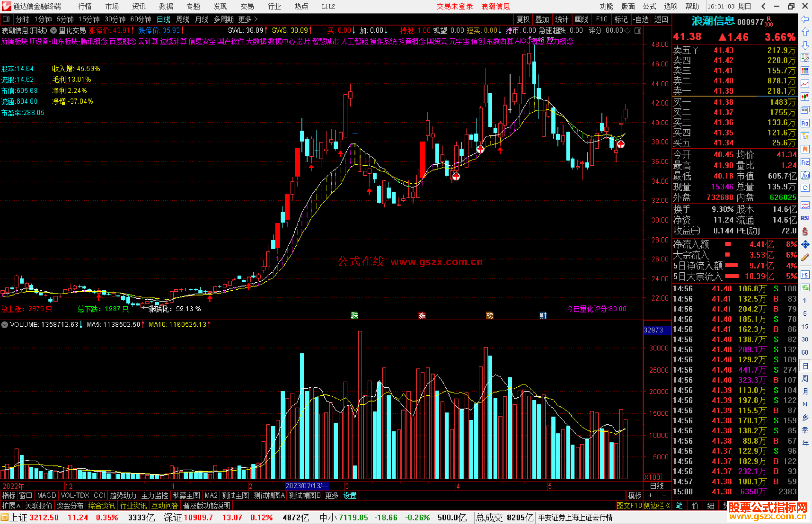Click the 设置 indicator settings link
This screenshot has width=812, height=524.
350,495
